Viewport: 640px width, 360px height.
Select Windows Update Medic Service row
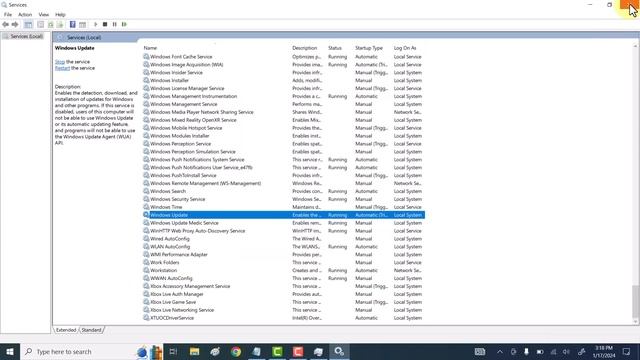[x=284, y=223]
